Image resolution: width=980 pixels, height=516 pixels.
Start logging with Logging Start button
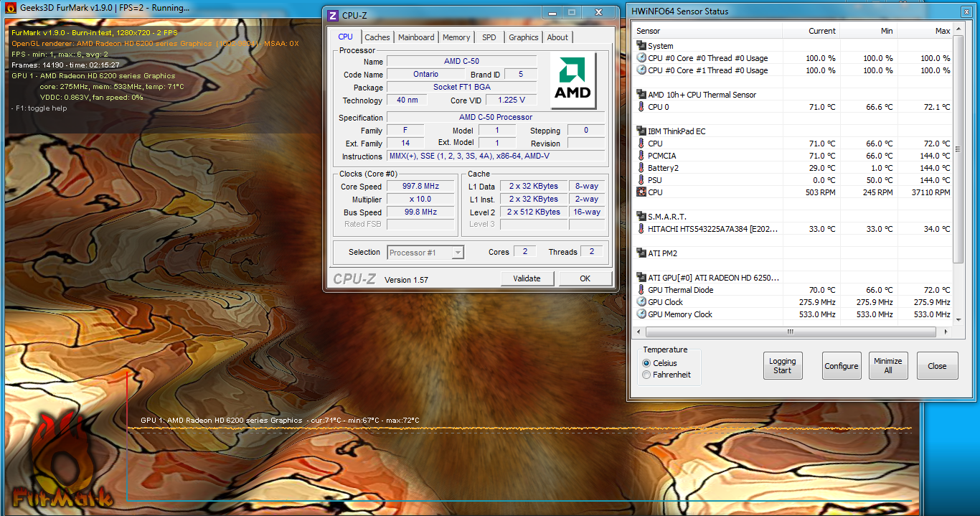783,366
